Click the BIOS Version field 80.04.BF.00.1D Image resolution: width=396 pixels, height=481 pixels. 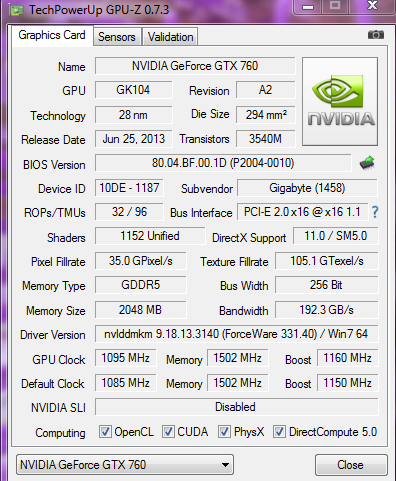click(x=223, y=163)
